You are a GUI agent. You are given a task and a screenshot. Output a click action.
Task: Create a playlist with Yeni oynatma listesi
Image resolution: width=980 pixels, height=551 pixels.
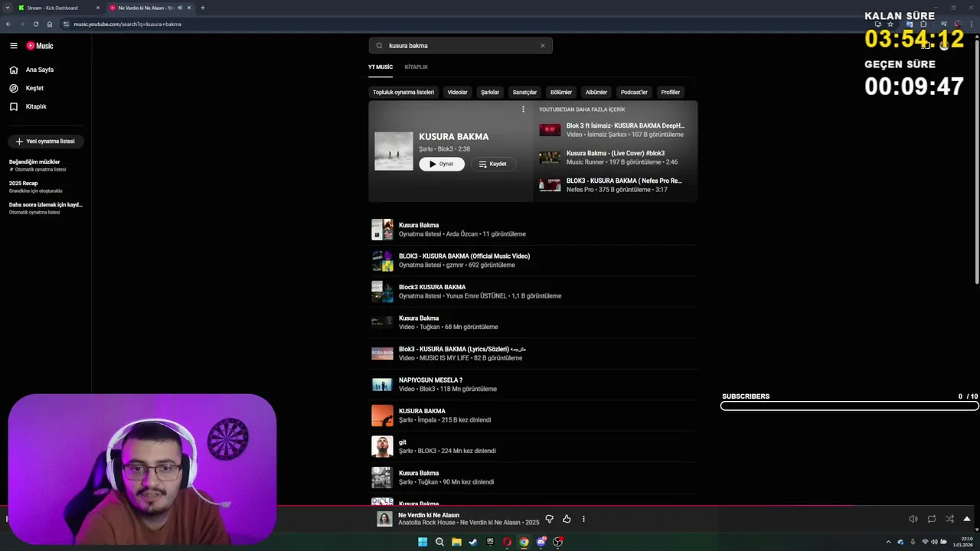(x=46, y=141)
